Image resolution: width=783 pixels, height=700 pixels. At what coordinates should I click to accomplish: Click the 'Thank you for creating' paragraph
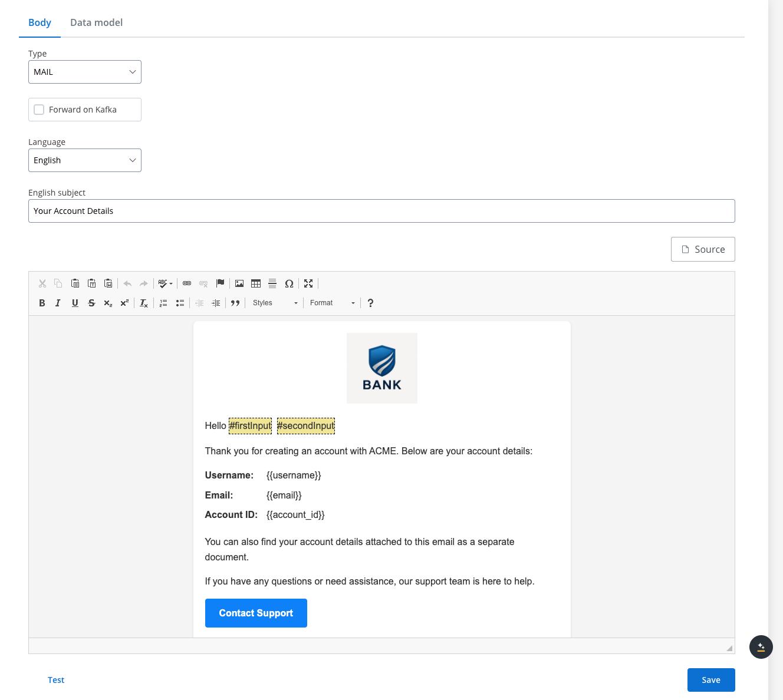click(369, 451)
